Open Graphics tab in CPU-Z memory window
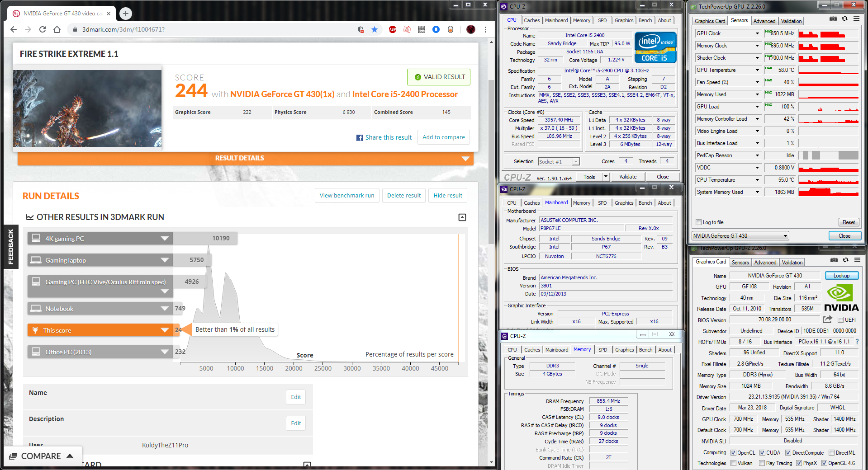The image size is (868, 470). 625,350
